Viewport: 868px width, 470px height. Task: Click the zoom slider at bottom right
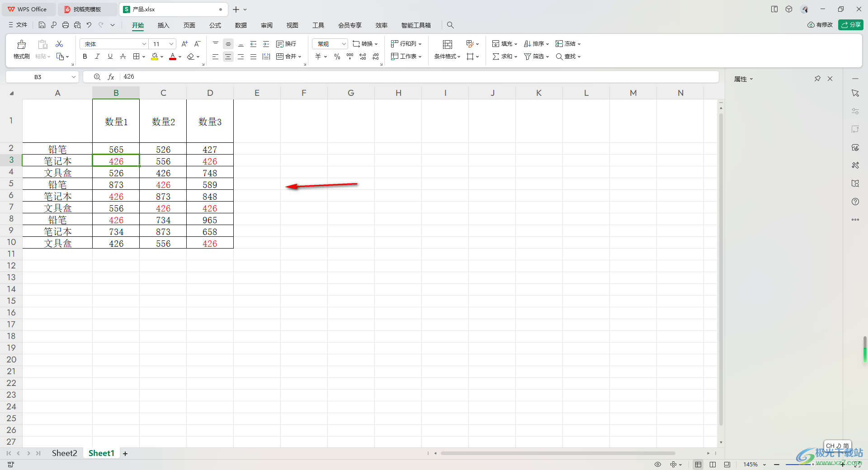(x=809, y=465)
